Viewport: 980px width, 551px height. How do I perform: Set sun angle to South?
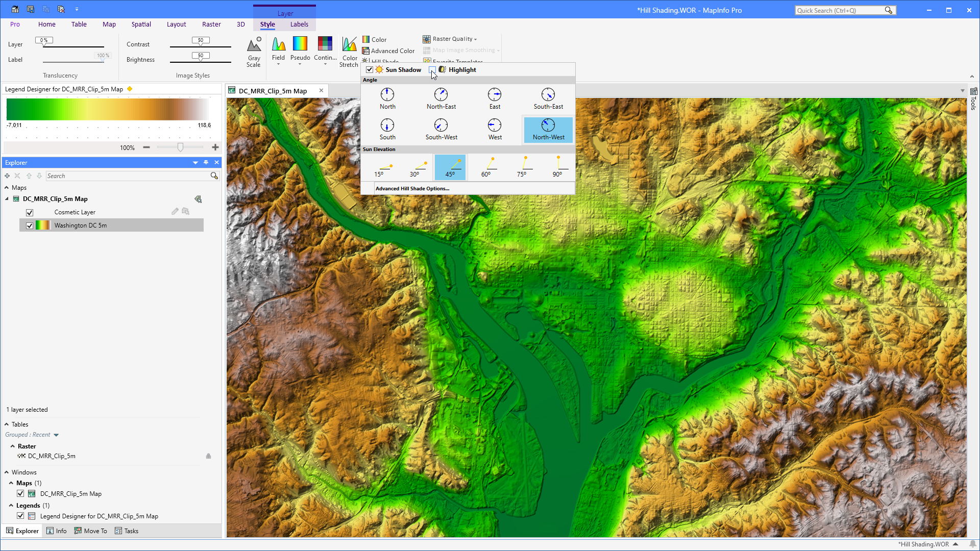pos(387,130)
